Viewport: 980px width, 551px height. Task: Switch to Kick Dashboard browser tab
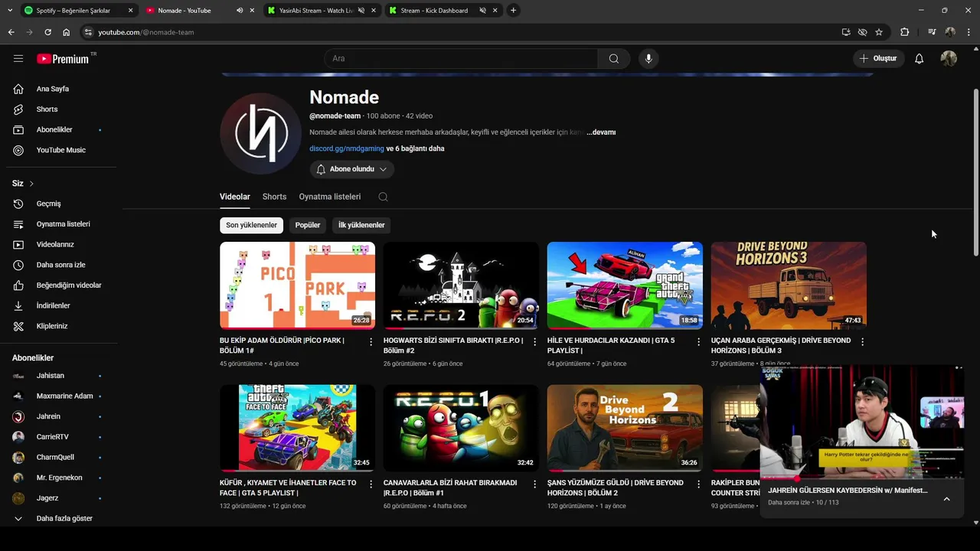[433, 11]
